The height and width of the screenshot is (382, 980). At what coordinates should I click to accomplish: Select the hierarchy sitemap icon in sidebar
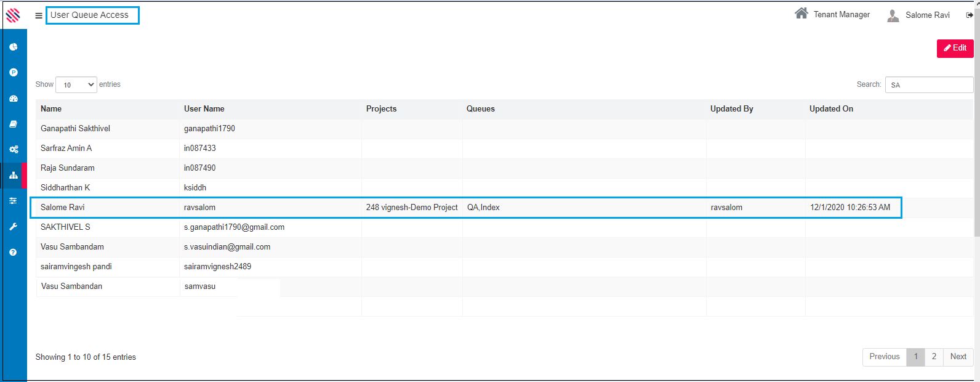(x=14, y=176)
